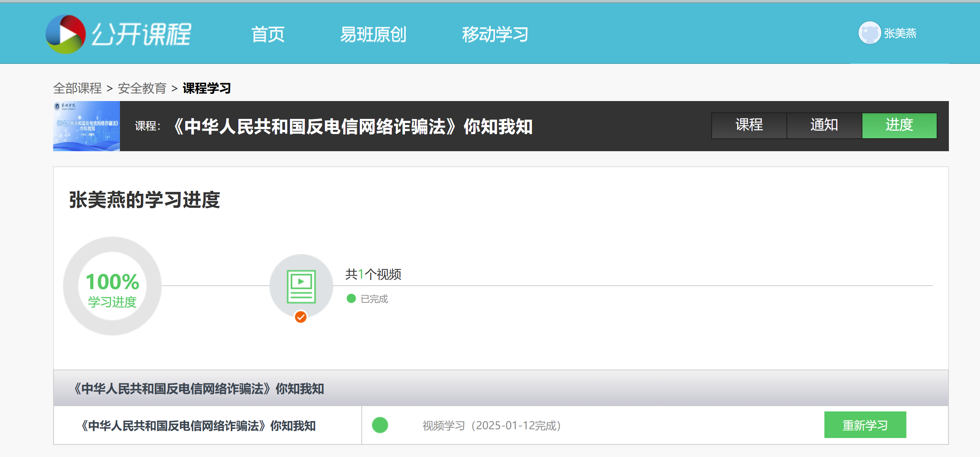Switch to the 课程 tab

pyautogui.click(x=749, y=125)
